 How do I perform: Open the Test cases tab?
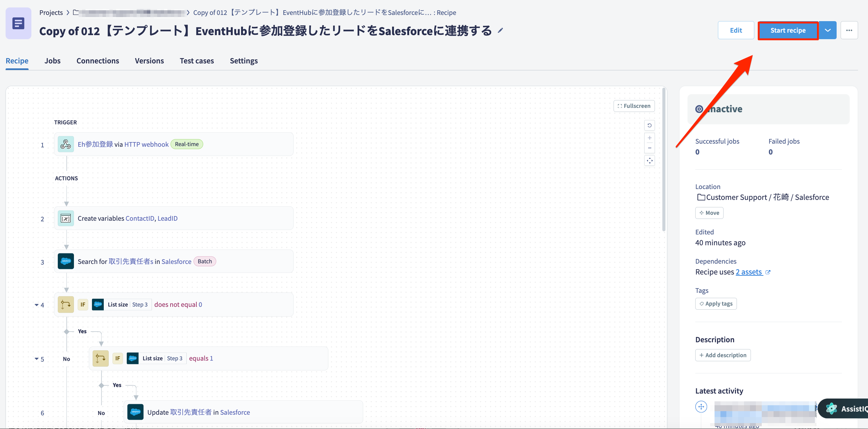197,61
